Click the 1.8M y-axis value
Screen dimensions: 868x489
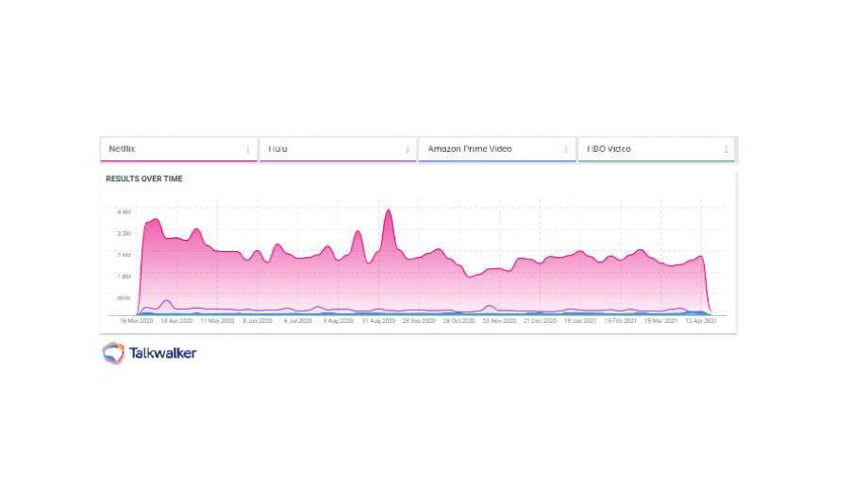tap(124, 277)
